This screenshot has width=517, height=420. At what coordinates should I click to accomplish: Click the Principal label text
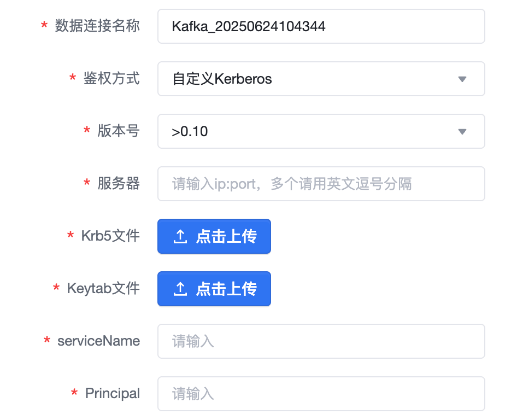[113, 393]
